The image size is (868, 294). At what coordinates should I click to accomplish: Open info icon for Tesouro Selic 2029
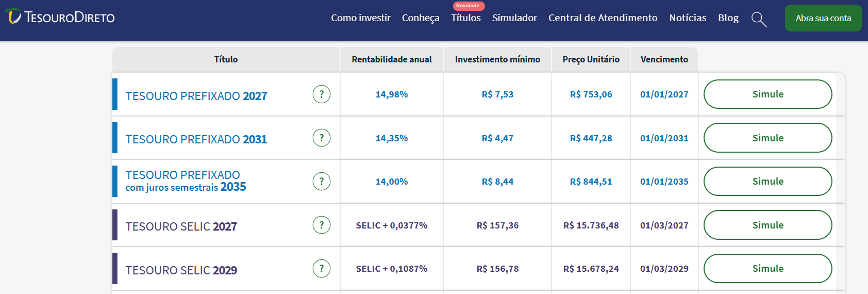tap(322, 269)
